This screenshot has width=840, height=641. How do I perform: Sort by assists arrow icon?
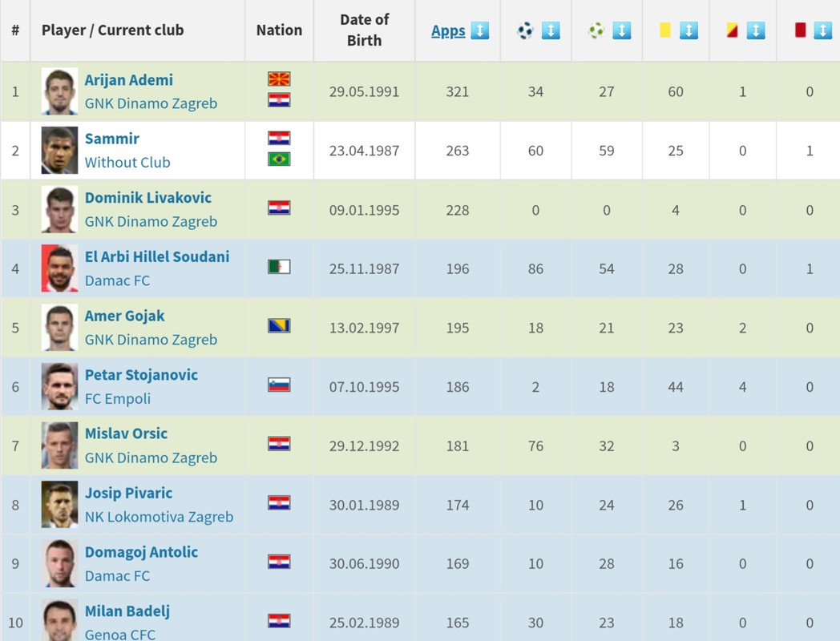621,30
